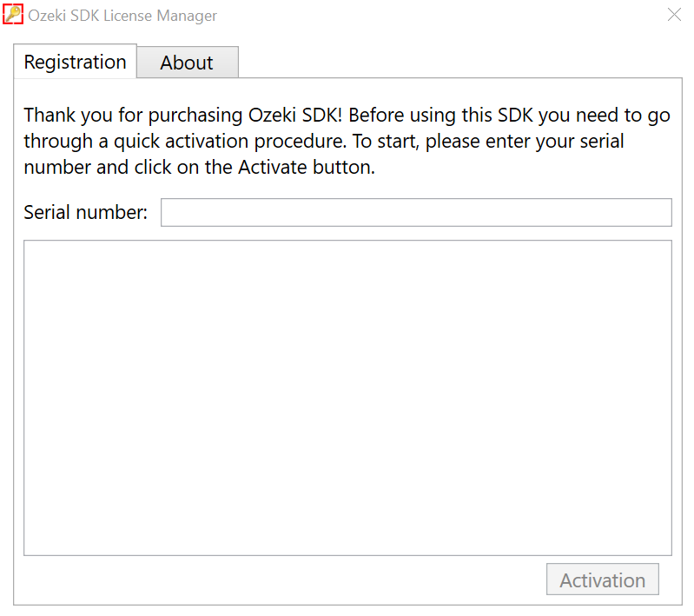694x616 pixels.
Task: Click the 'Thank you for purchasing Ozeki SDK!' text
Action: pos(182,116)
